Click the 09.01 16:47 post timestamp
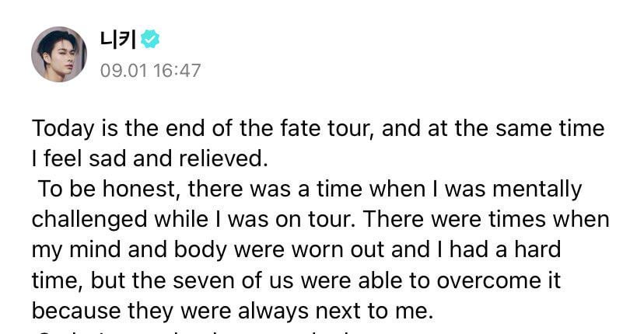Screen dimensions: 644x334 tap(150, 71)
